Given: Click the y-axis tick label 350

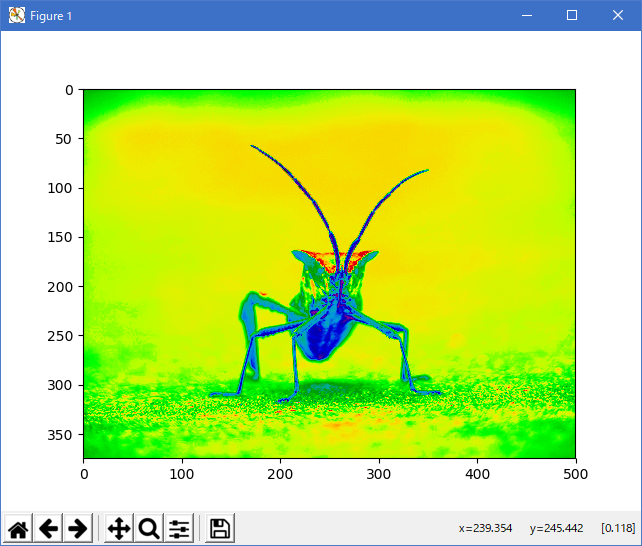Looking at the screenshot, I should pos(60,435).
